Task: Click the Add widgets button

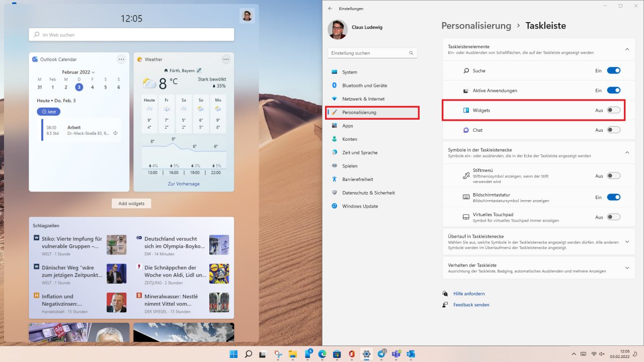Action: tap(131, 204)
